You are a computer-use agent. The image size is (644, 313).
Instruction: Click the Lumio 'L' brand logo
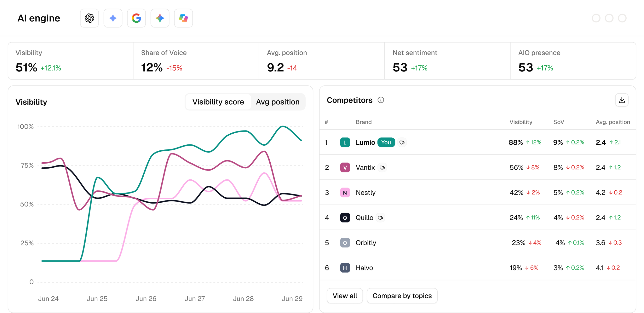[x=345, y=142]
